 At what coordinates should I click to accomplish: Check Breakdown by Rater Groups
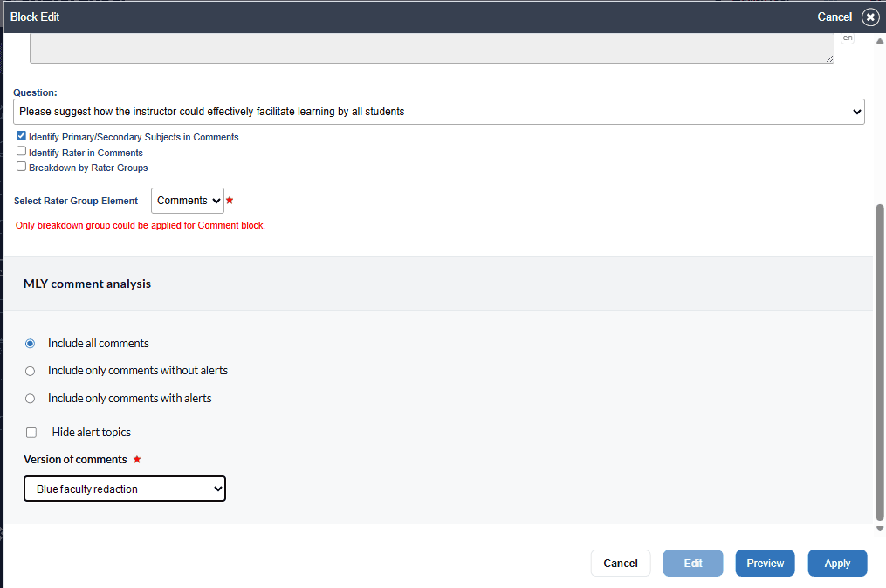(x=22, y=167)
